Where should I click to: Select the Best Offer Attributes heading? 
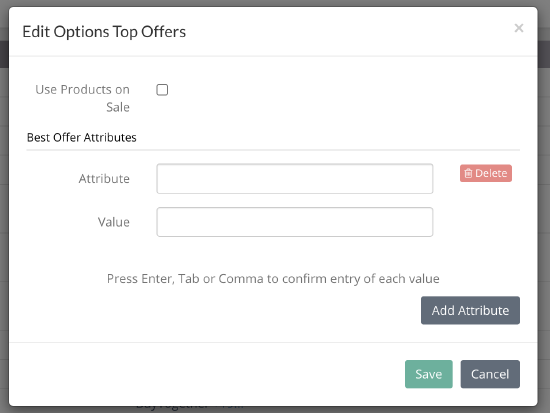click(x=82, y=138)
